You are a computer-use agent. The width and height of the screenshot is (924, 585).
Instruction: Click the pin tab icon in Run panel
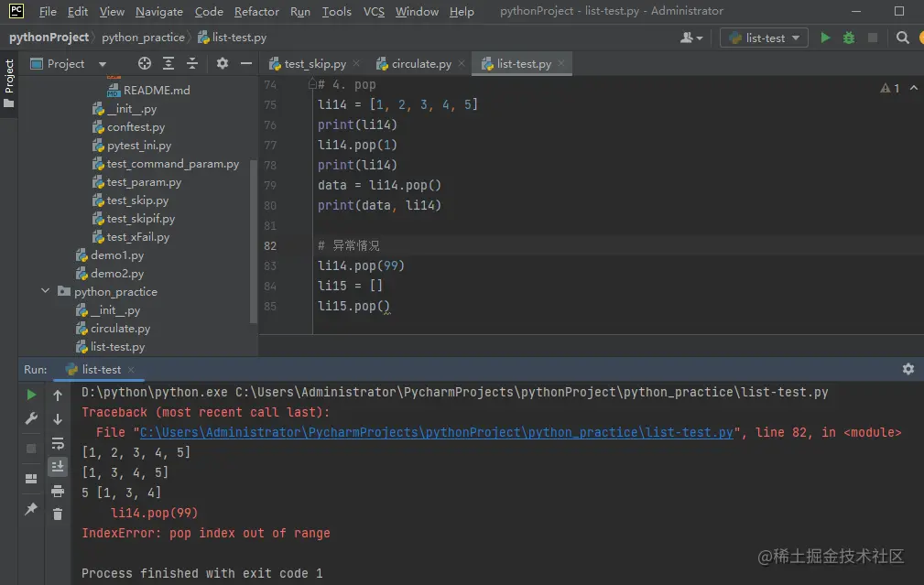(x=31, y=508)
